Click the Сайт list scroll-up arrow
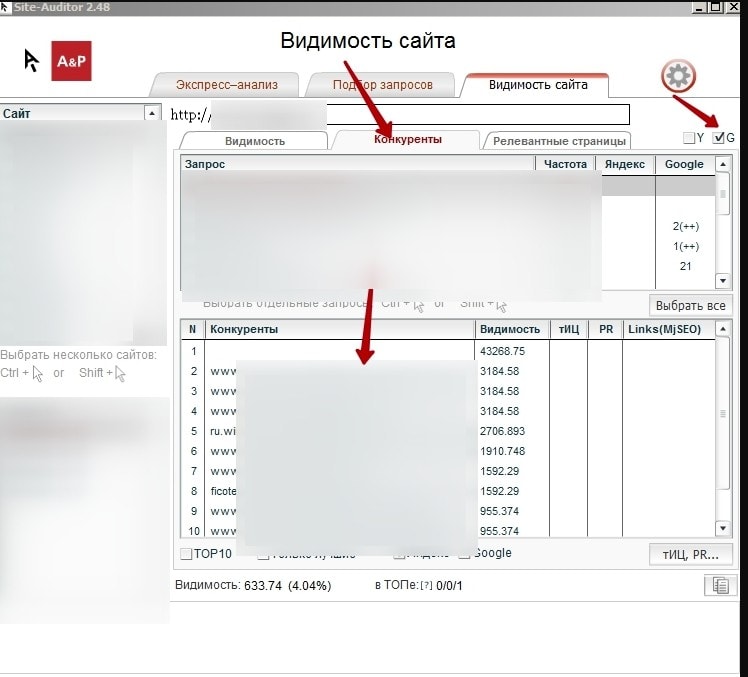This screenshot has height=677, width=748. point(152,113)
